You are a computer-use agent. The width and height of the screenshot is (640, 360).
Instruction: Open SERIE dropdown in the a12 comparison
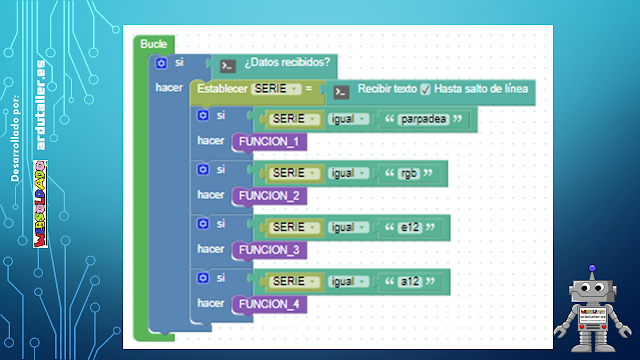pyautogui.click(x=294, y=281)
